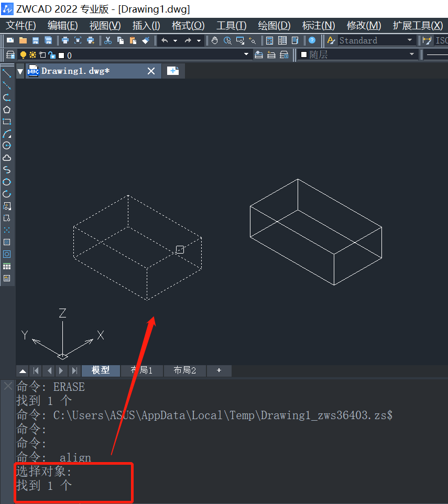Select the Table tool
Viewport: 448px width, 504px height.
(7, 266)
